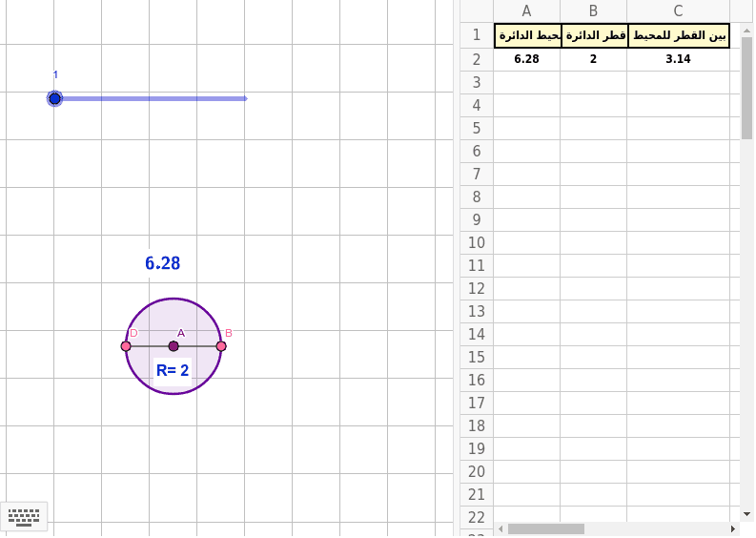Open the virtual keyboard icon

pos(24,517)
